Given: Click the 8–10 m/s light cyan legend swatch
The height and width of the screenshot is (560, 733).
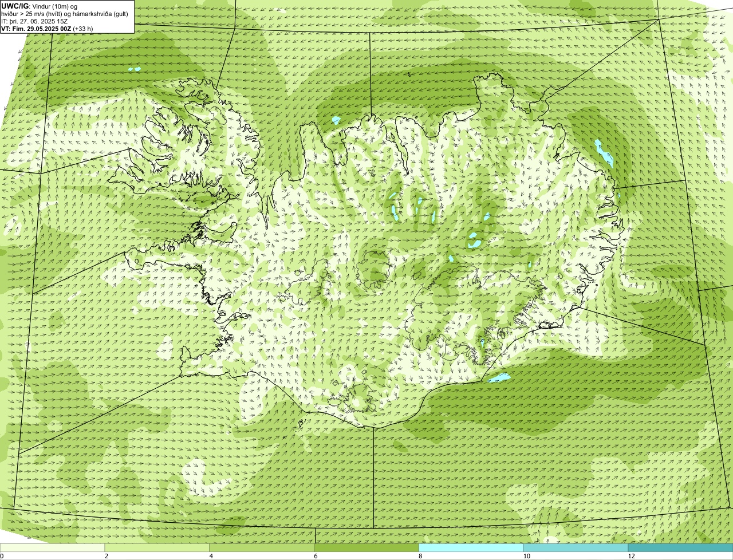Looking at the screenshot, I should pyautogui.click(x=471, y=547).
